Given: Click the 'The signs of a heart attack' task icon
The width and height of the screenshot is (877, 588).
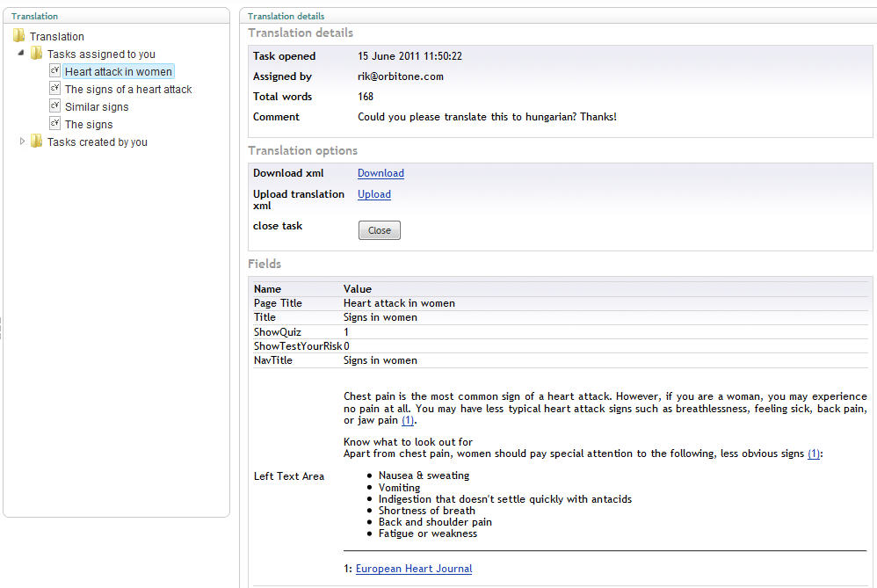Looking at the screenshot, I should click(54, 89).
